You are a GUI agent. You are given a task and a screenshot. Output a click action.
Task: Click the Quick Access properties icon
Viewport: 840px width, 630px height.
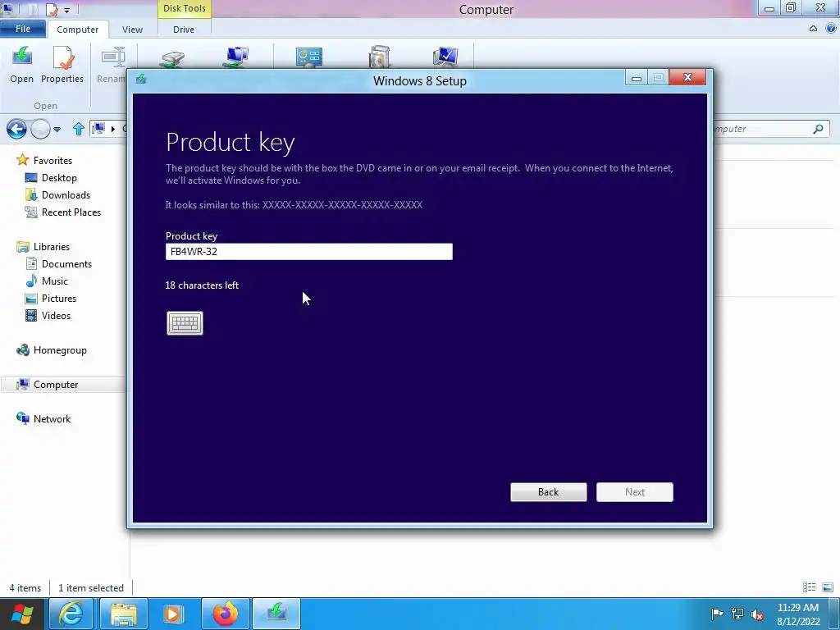pos(52,9)
